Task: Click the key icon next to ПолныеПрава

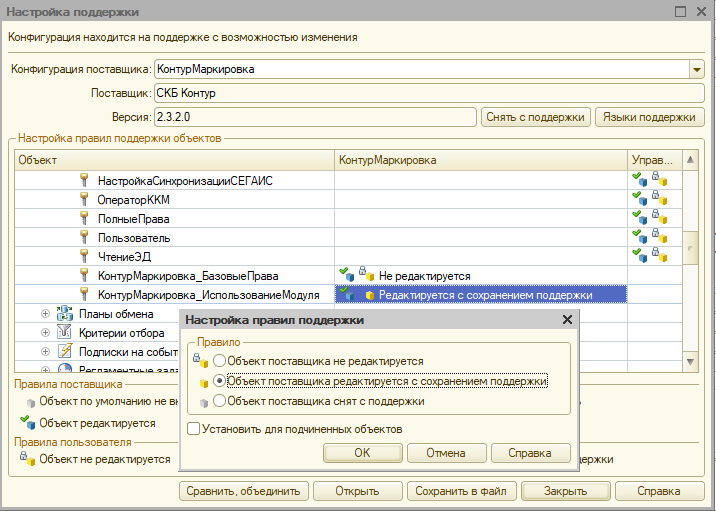Action: (x=84, y=218)
